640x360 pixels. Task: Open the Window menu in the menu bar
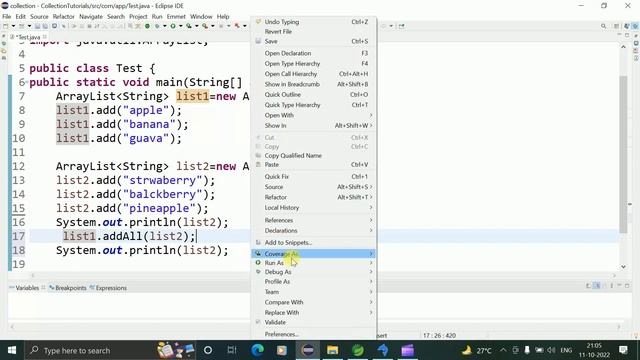(x=201, y=17)
